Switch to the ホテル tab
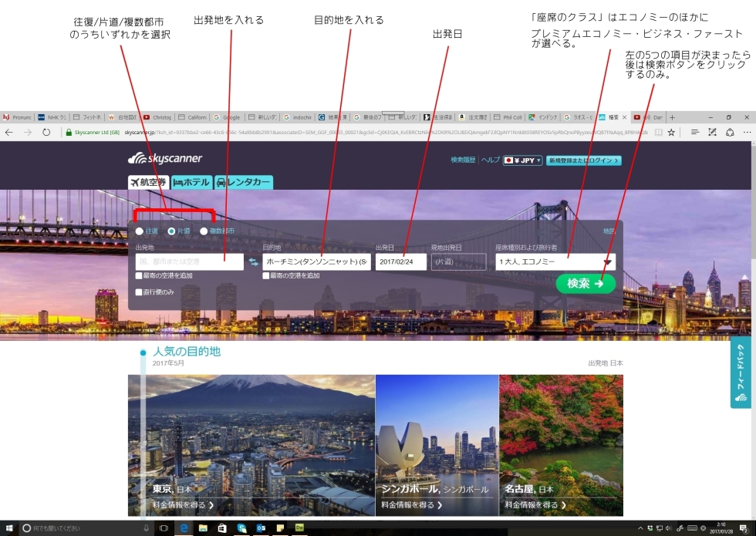 point(191,183)
